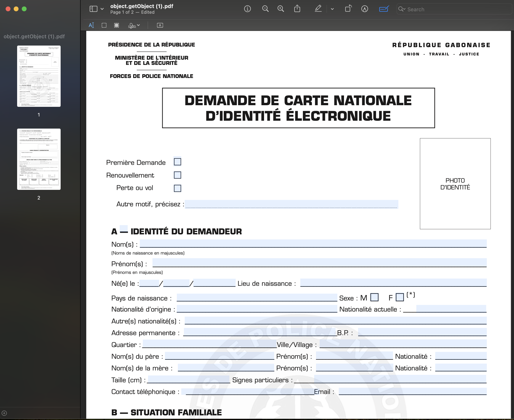Click the father's Nationalité field
The height and width of the screenshot is (420, 514).
click(461, 356)
